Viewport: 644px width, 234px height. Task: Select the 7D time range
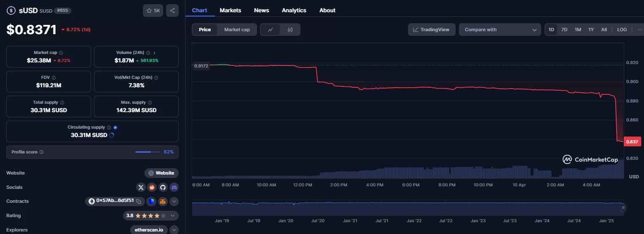(x=564, y=30)
